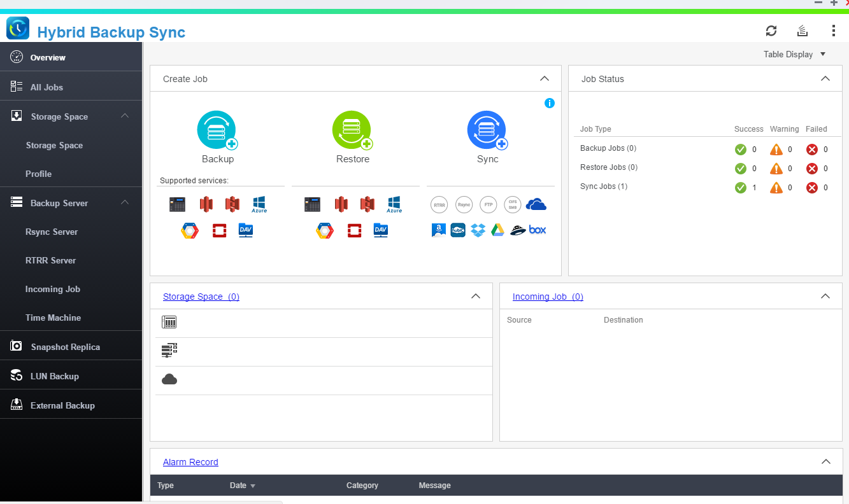849x504 pixels.
Task: Select the WebDAV icon under Backup services
Action: coord(246,230)
